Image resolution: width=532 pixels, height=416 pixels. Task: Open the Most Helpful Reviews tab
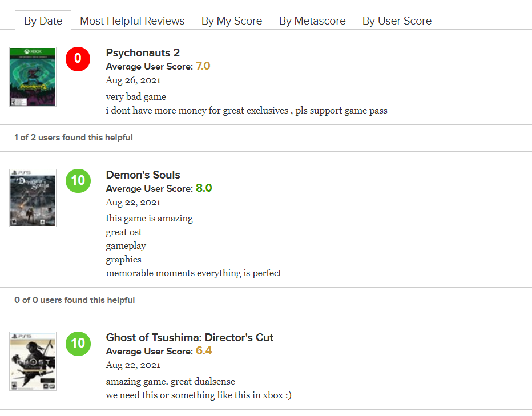pos(132,21)
